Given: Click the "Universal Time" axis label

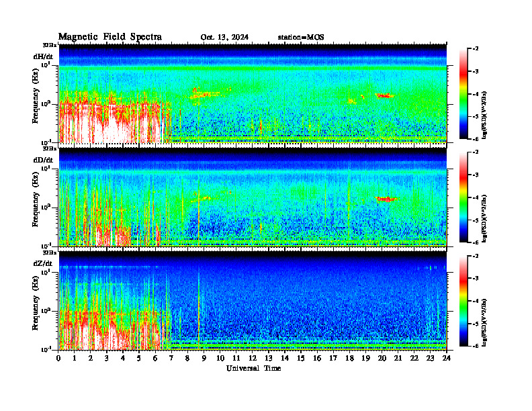Looking at the screenshot, I should [253, 368].
